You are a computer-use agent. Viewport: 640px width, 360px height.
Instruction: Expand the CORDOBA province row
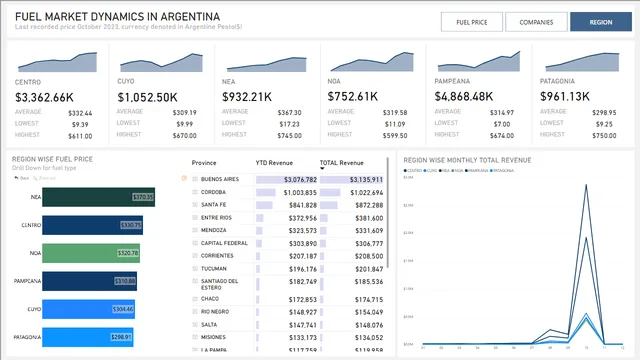pyautogui.click(x=195, y=192)
